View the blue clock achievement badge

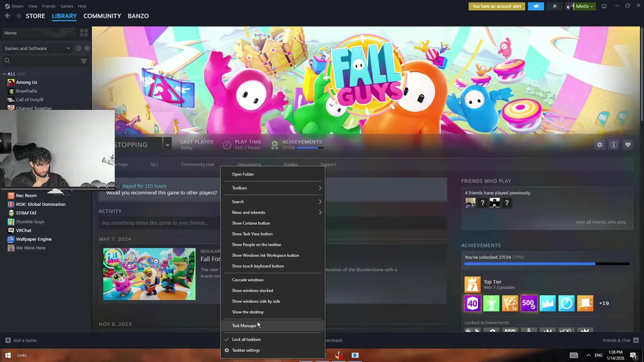pyautogui.click(x=566, y=303)
